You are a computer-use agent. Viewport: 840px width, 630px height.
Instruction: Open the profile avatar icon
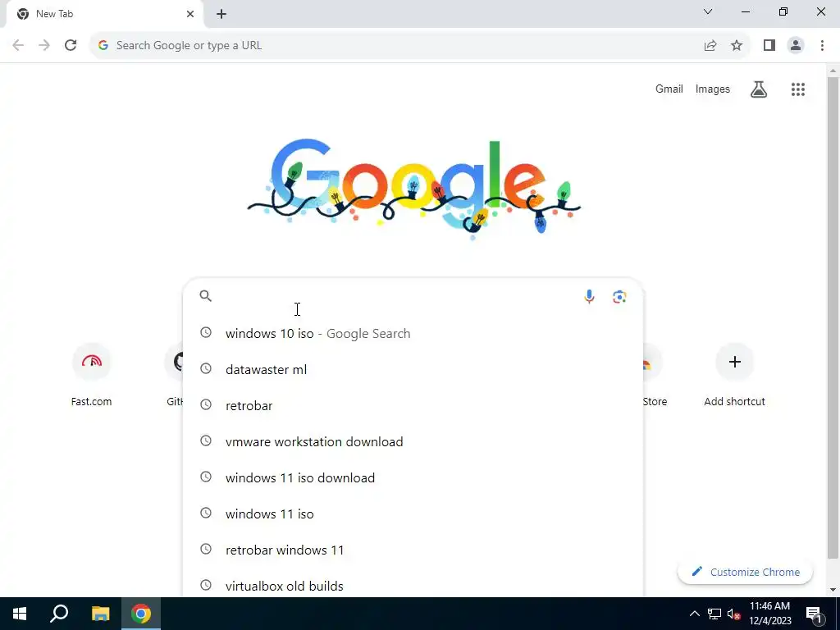pyautogui.click(x=796, y=46)
